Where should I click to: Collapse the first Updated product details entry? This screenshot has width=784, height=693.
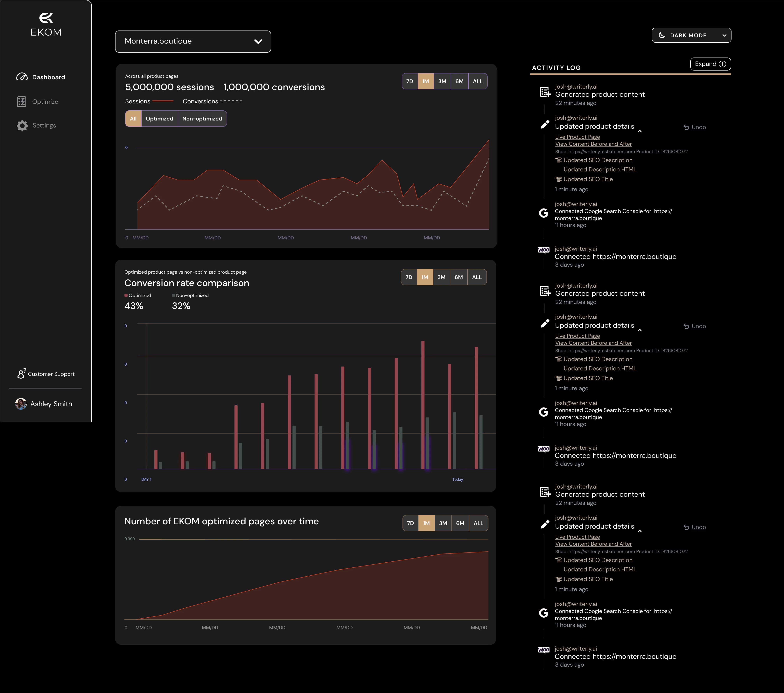click(x=639, y=131)
